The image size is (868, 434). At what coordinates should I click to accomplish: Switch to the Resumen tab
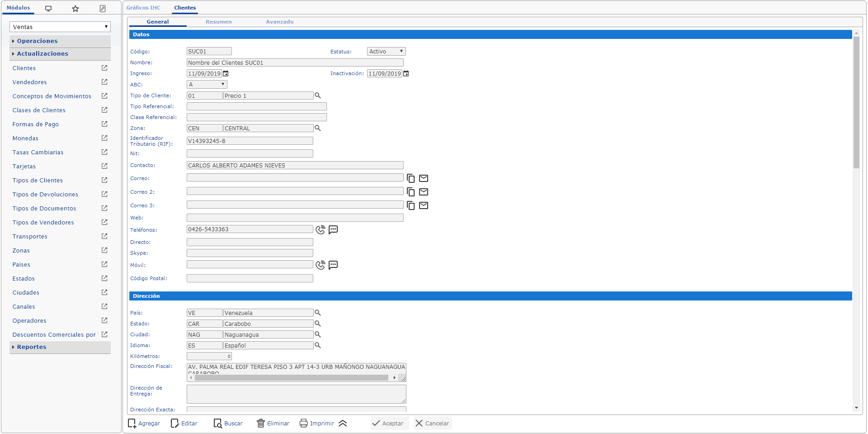click(218, 22)
